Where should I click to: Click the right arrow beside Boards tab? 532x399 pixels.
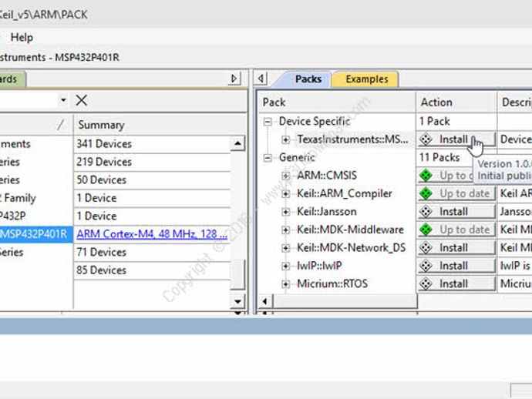[x=234, y=79]
